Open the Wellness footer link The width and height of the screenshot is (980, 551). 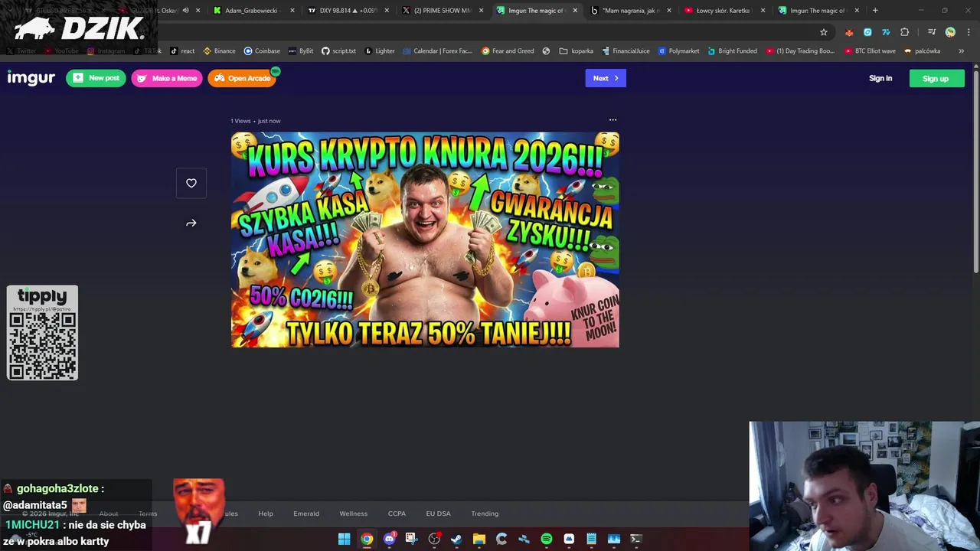(x=354, y=514)
